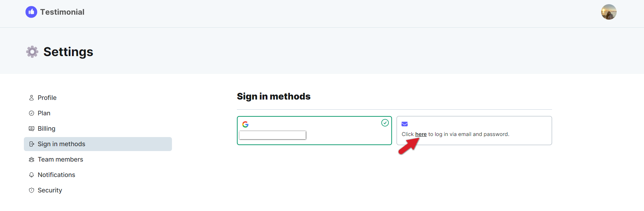Click the Testimonial thumbs-up logo icon
The width and height of the screenshot is (644, 211).
(31, 12)
